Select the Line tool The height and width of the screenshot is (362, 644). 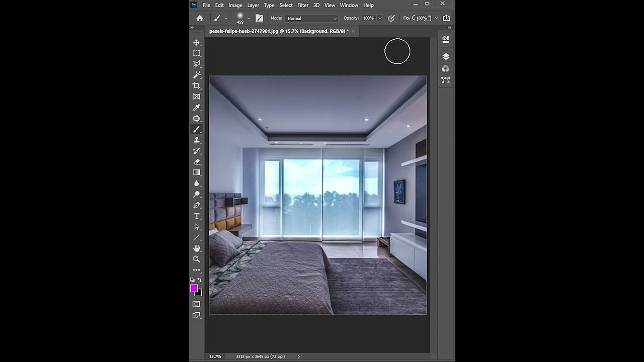197,238
